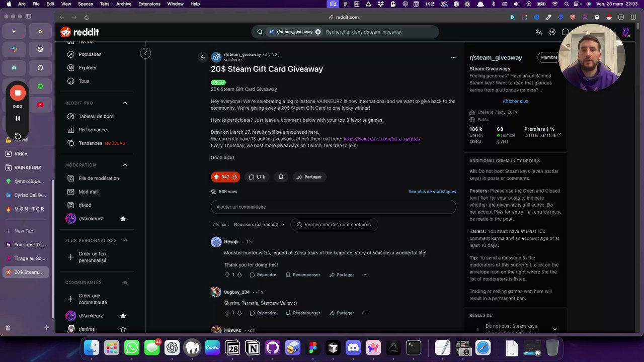This screenshot has height=362, width=644.
Task: Click Afficher plus in community description
Action: click(x=515, y=101)
